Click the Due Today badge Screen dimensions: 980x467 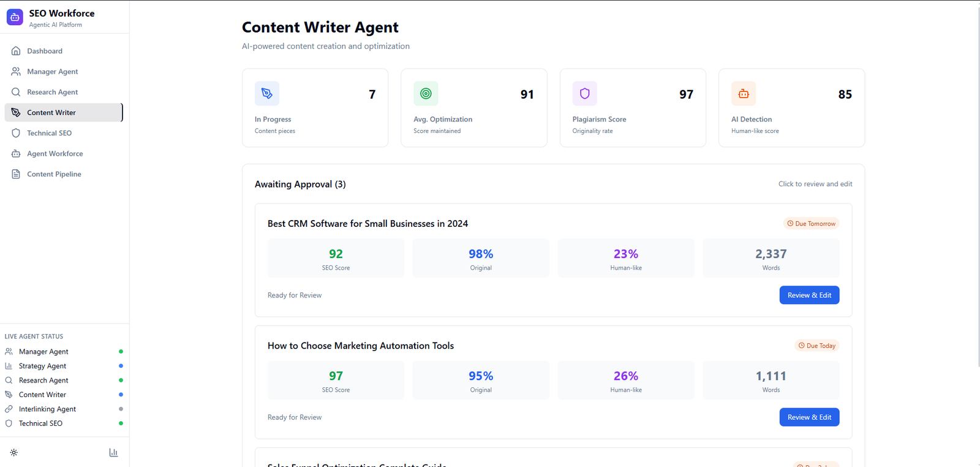817,346
